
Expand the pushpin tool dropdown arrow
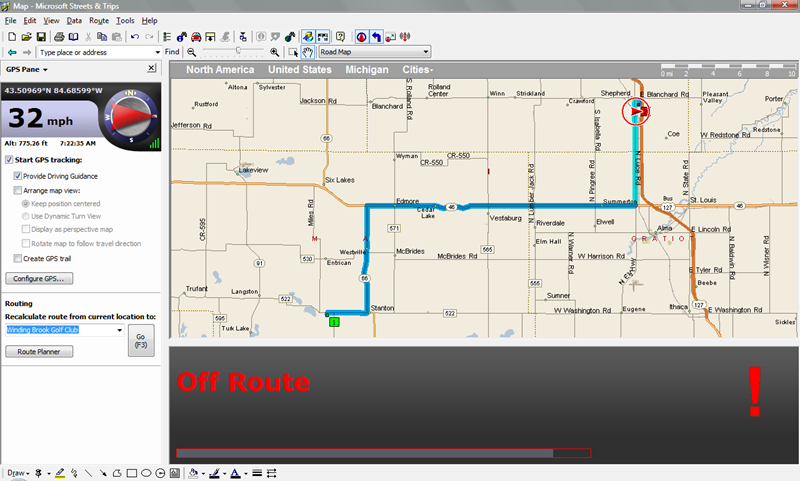point(48,474)
